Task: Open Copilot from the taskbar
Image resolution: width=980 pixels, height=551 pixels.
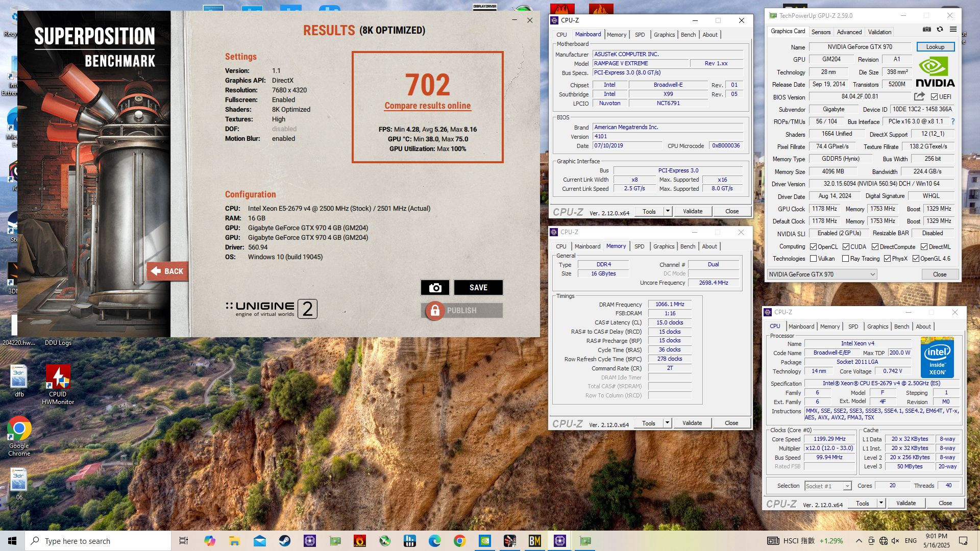Action: tap(209, 541)
